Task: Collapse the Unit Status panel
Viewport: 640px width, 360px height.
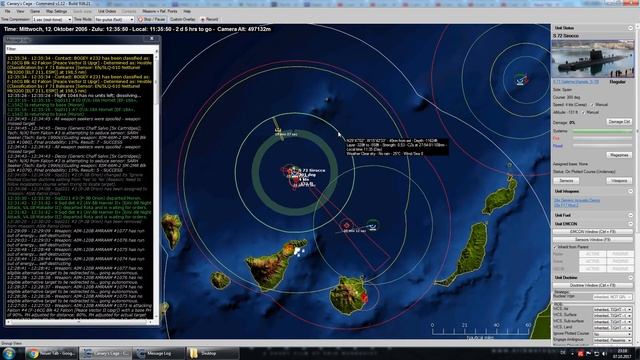Action: pos(630,28)
